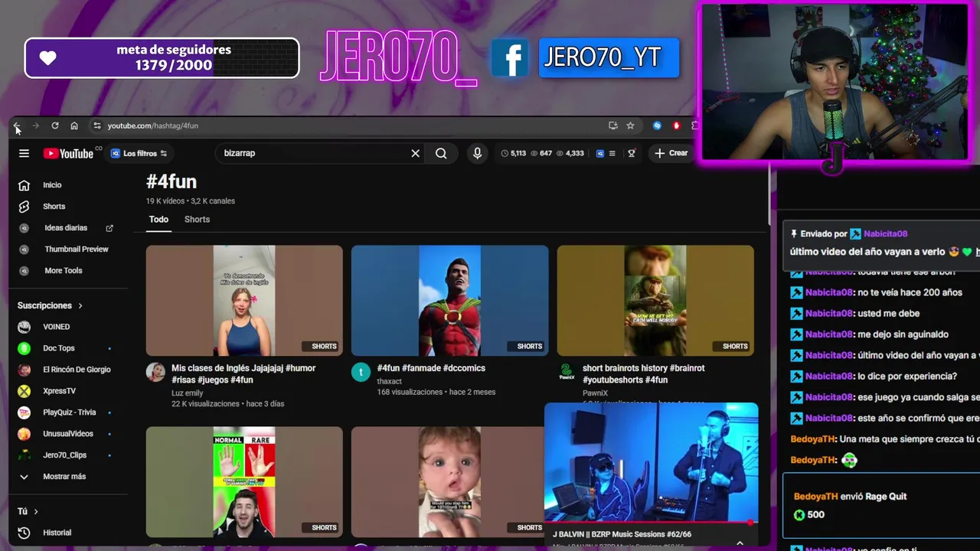This screenshot has height=551, width=980.
Task: Bookmark this page with the star icon
Action: click(x=630, y=126)
